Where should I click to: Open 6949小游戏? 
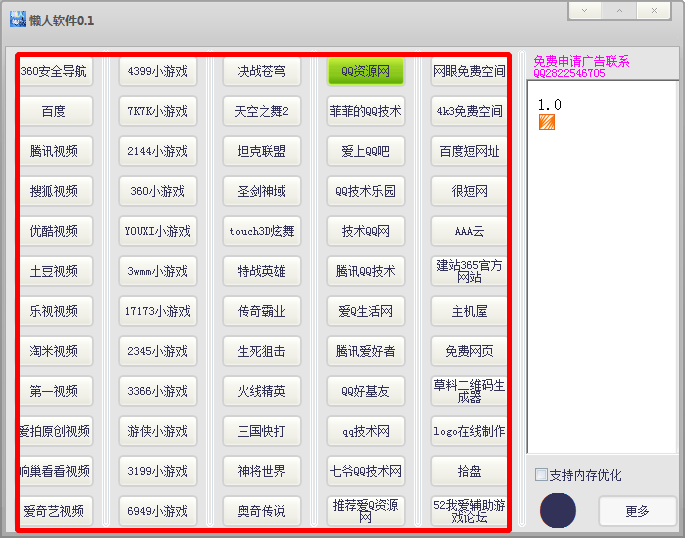pos(158,511)
